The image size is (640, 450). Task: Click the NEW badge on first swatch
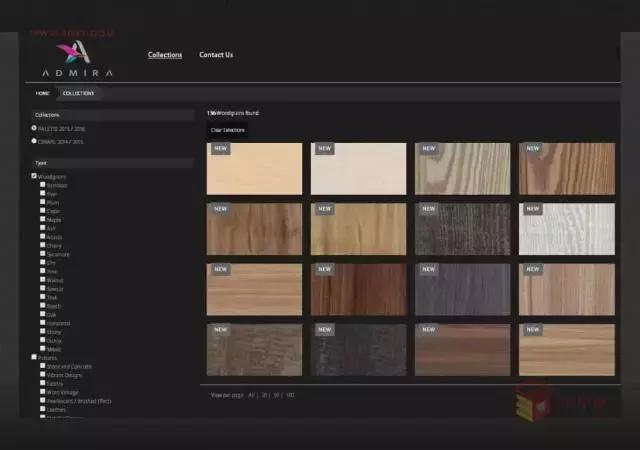(220, 149)
